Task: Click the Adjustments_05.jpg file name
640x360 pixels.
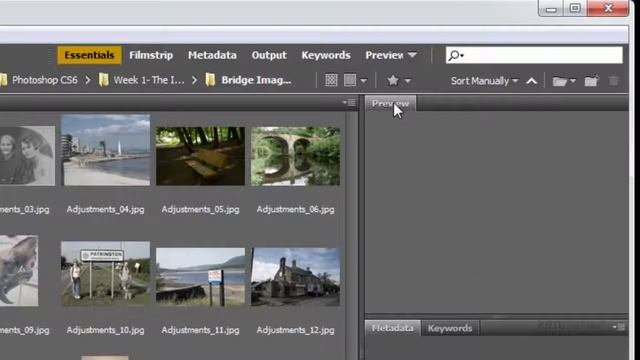Action: [x=200, y=209]
